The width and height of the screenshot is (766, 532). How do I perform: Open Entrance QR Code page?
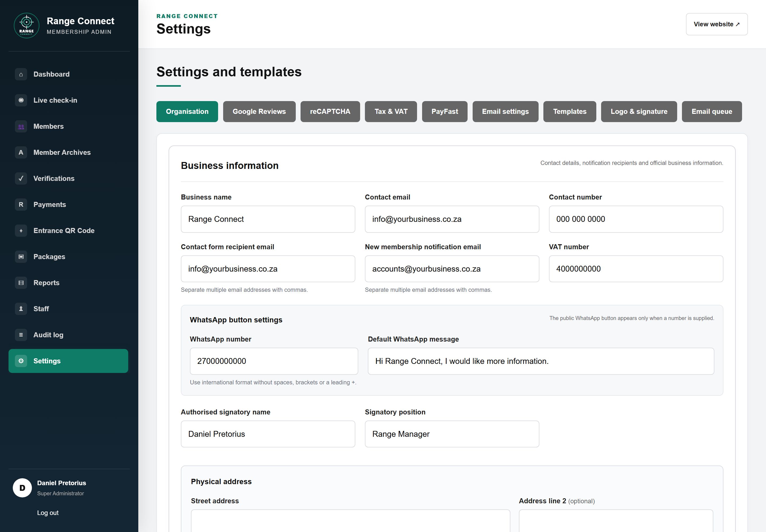point(68,231)
